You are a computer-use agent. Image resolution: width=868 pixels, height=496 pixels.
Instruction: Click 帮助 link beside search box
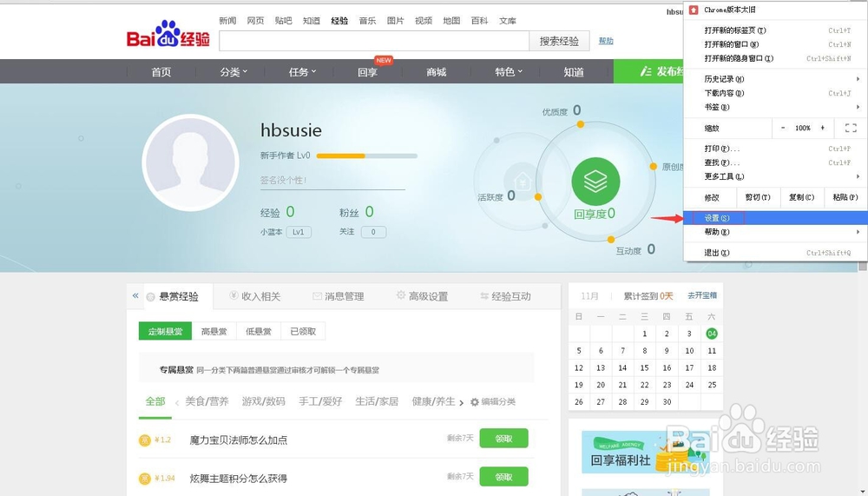click(x=606, y=41)
